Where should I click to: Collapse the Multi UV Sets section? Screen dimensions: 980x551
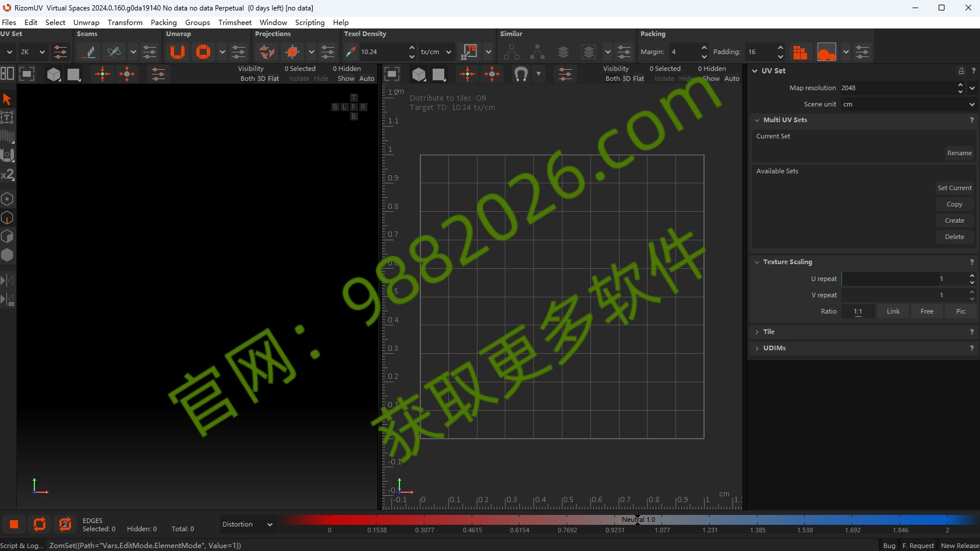(757, 120)
